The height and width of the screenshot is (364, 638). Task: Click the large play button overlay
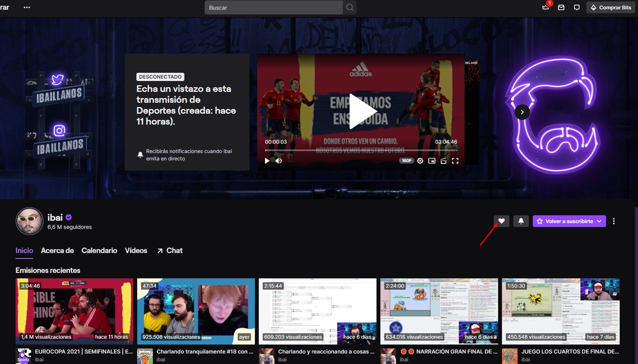coord(361,111)
